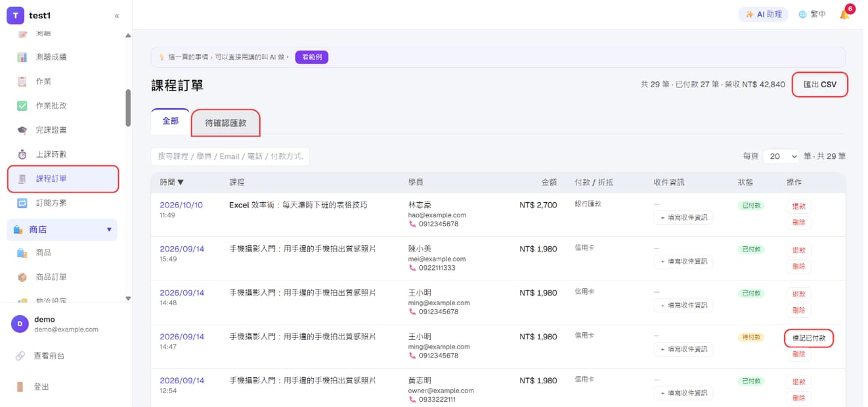The image size is (868, 407).
Task: Click 已付款 badge for 林志豪 order
Action: (x=751, y=206)
